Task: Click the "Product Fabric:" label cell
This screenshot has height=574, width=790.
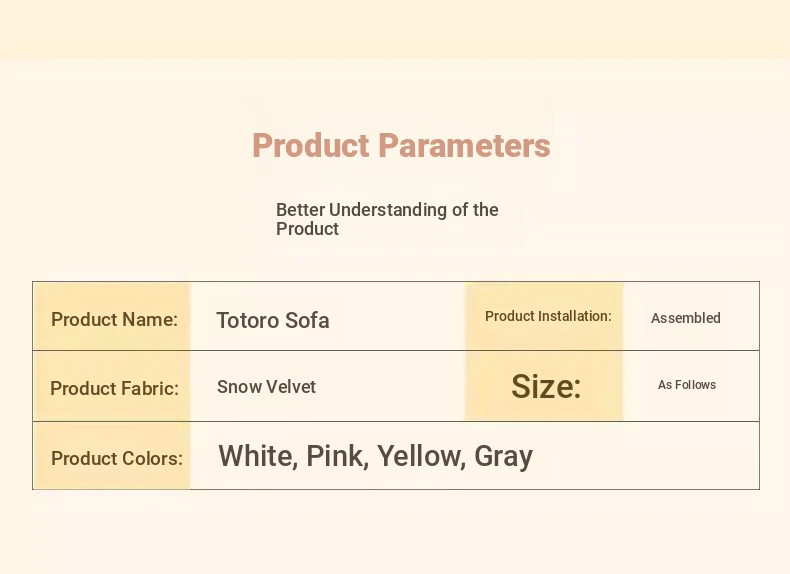Action: pyautogui.click(x=114, y=388)
